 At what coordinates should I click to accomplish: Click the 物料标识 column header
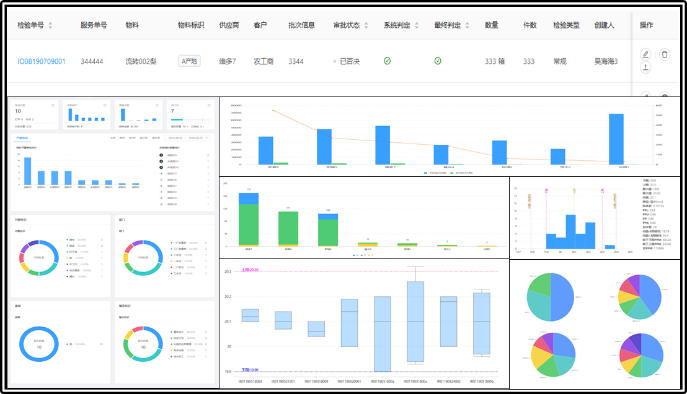(x=191, y=25)
